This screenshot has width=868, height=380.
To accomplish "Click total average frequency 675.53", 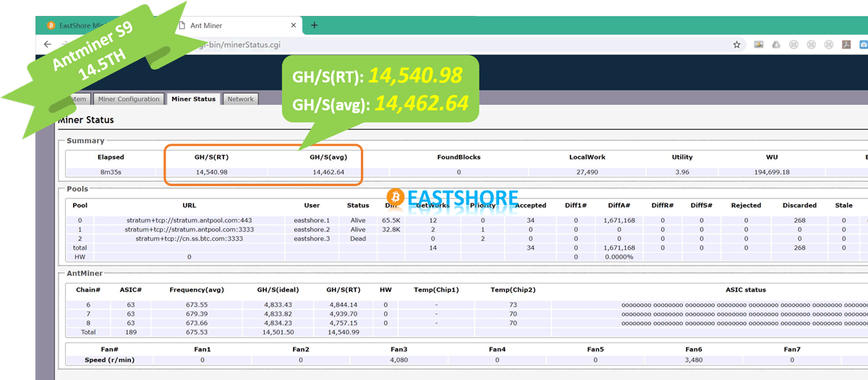I will pos(197,332).
